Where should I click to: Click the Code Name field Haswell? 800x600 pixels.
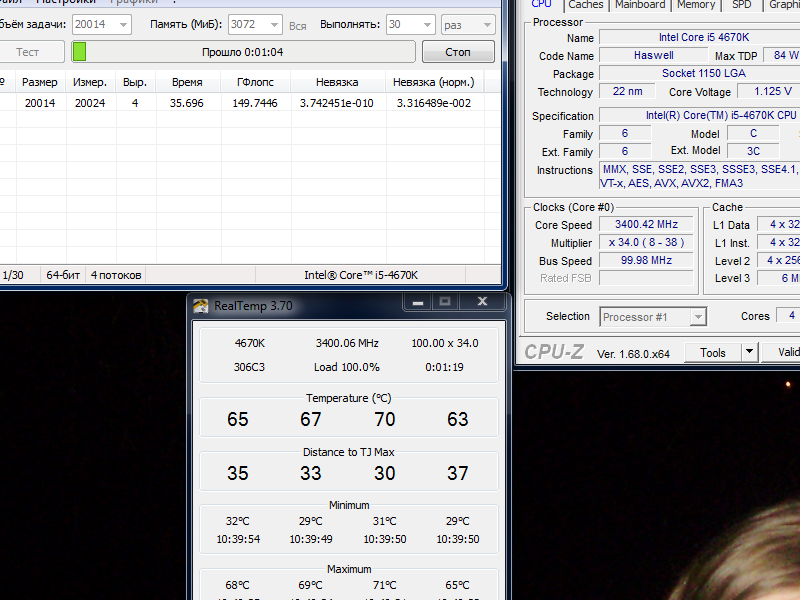(654, 55)
